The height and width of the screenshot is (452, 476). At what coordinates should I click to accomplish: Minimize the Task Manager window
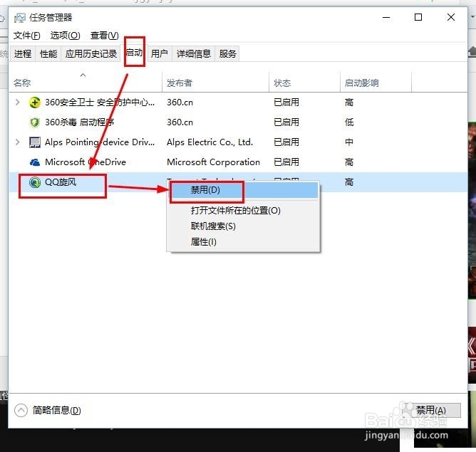point(386,17)
